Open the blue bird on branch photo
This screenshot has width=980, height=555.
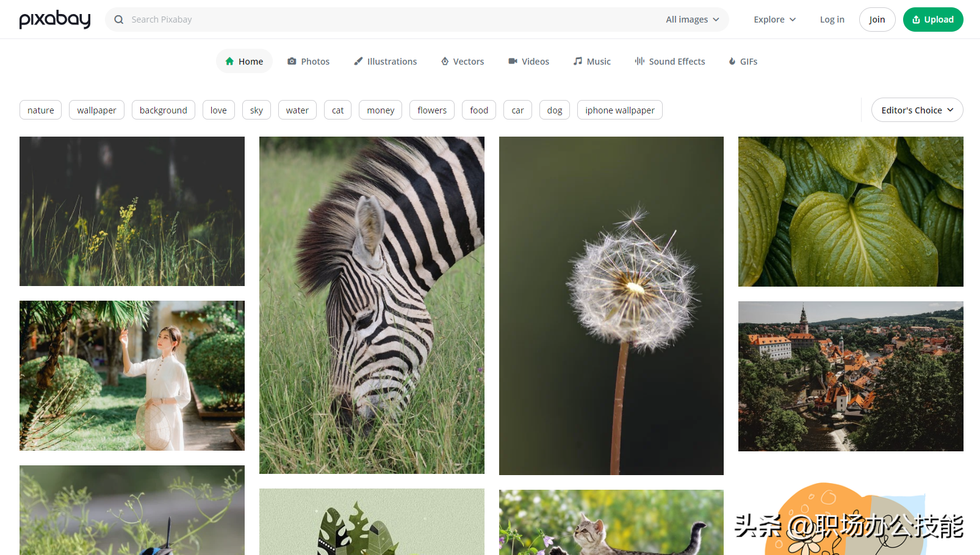pyautogui.click(x=132, y=510)
